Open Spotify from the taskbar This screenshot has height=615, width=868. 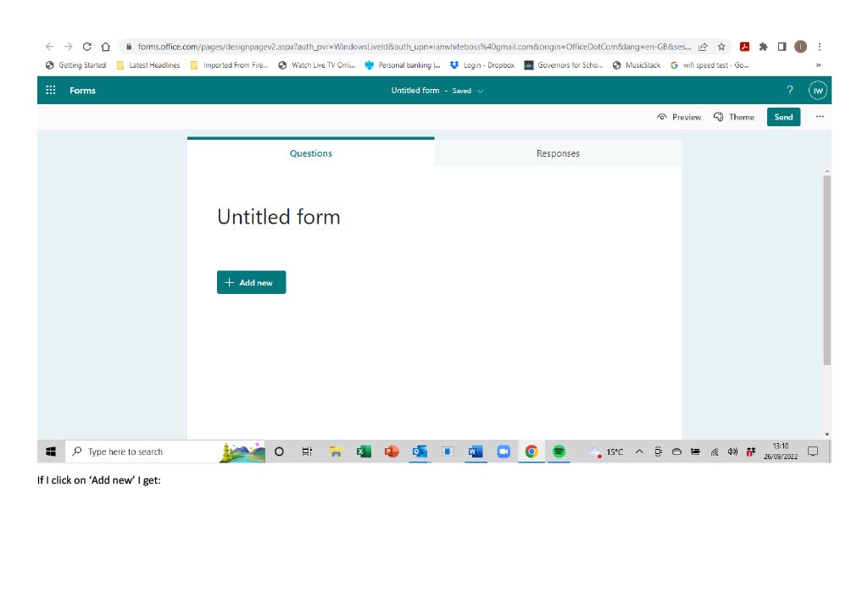pyautogui.click(x=559, y=452)
